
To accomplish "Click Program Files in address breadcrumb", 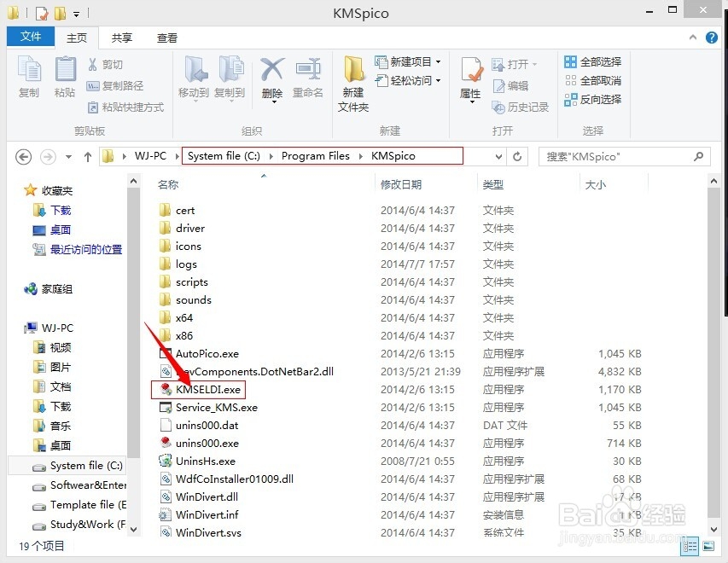I will click(316, 156).
